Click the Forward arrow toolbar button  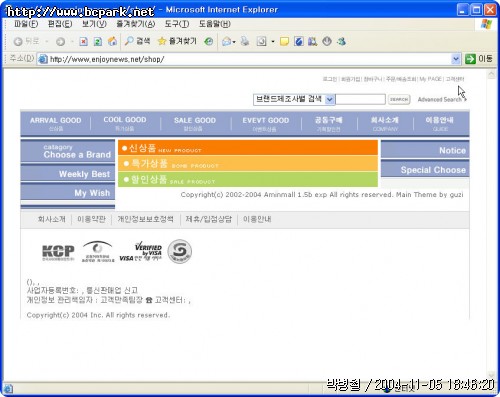[x=60, y=42]
